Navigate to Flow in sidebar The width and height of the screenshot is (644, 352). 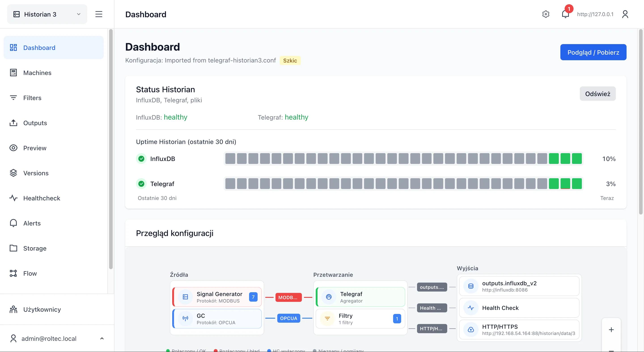click(x=53, y=273)
